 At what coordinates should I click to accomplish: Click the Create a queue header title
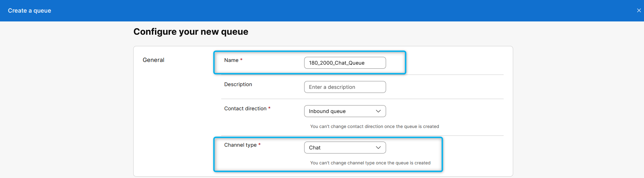click(x=30, y=11)
